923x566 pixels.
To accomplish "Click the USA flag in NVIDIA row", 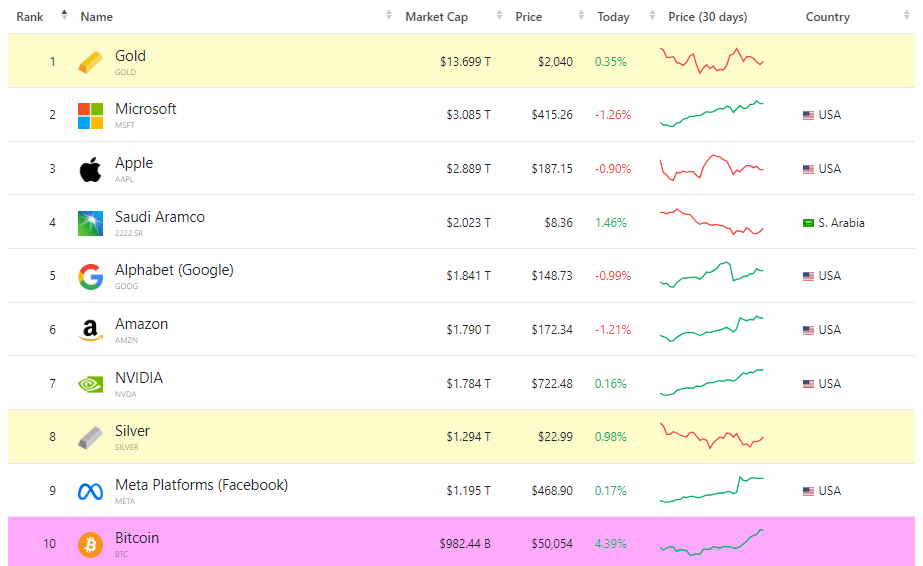I will [808, 384].
